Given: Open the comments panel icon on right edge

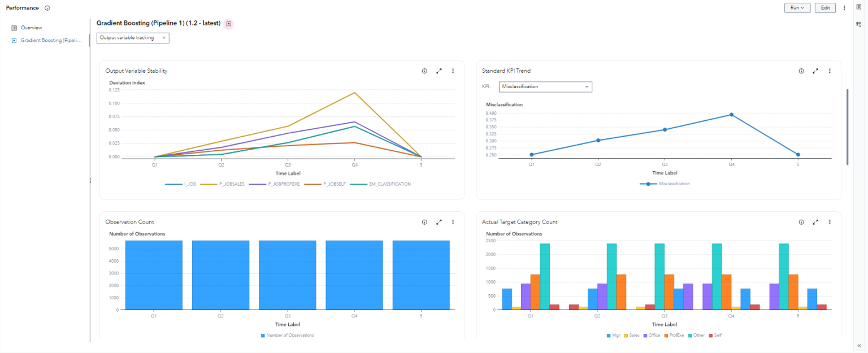Looking at the screenshot, I should point(858,6).
